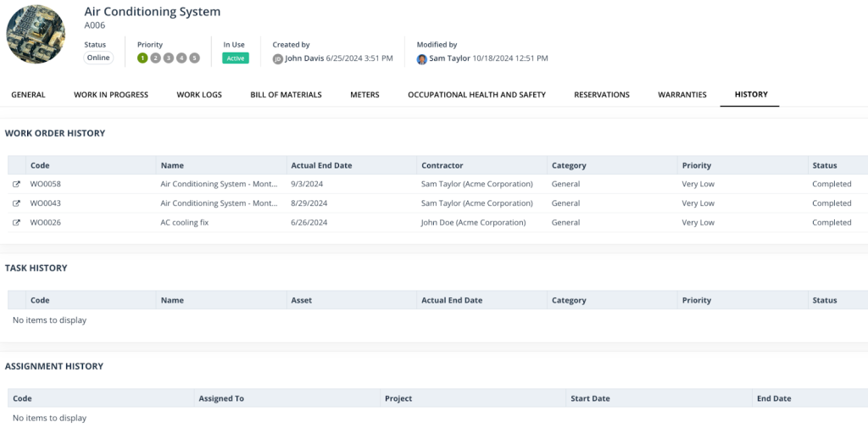868x433 pixels.
Task: Open work order WO0026 external link icon
Action: pos(16,223)
